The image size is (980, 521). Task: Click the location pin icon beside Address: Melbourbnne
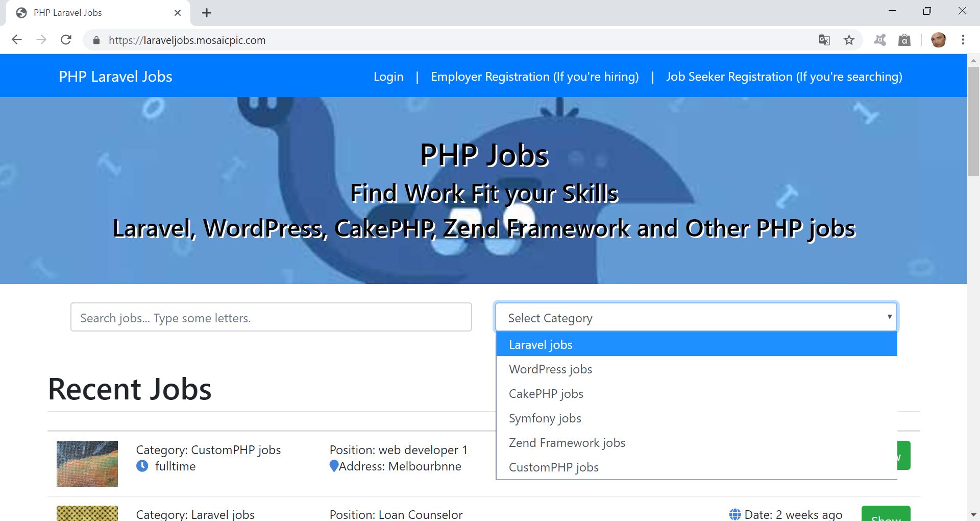(x=334, y=466)
